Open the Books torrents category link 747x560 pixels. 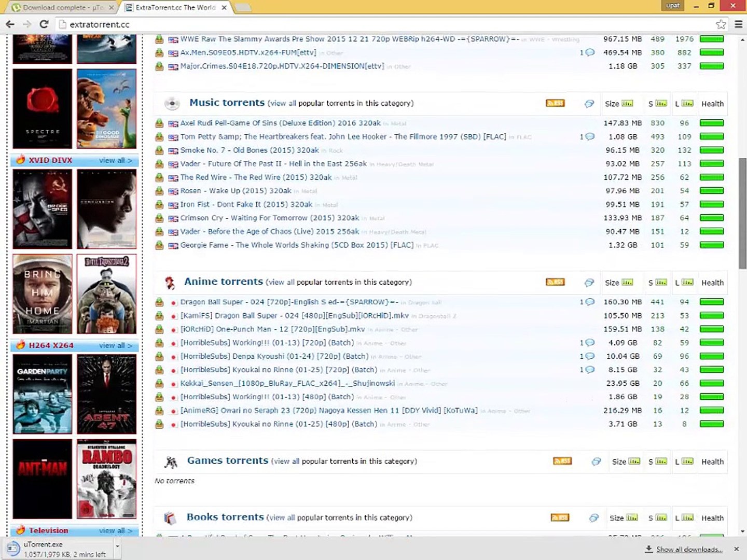pos(225,517)
